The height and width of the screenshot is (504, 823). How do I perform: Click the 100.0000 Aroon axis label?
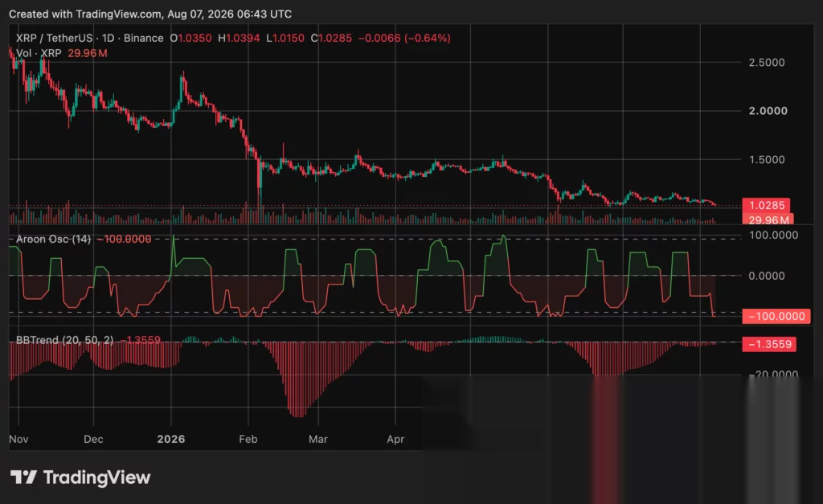pyautogui.click(x=773, y=236)
